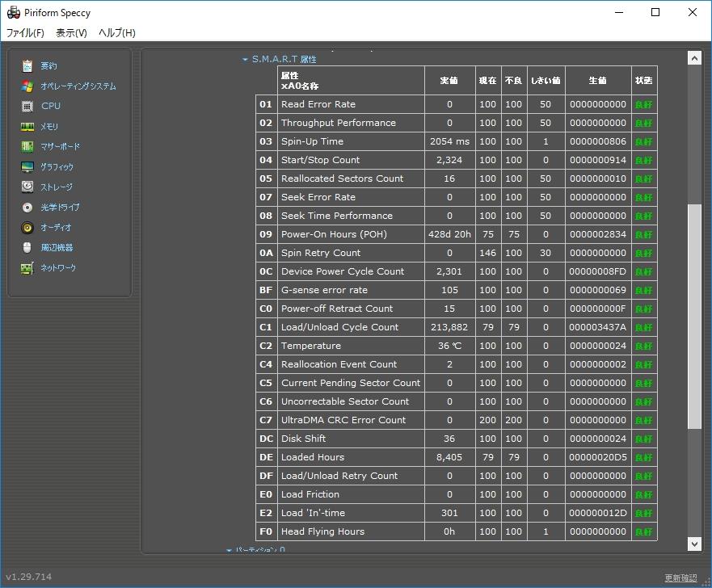Select the マザーボード icon

click(27, 146)
